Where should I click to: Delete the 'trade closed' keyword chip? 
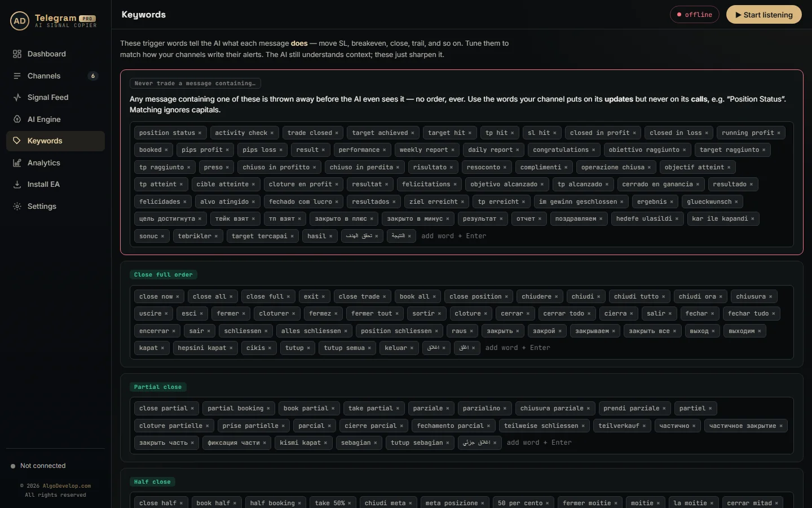(337, 133)
